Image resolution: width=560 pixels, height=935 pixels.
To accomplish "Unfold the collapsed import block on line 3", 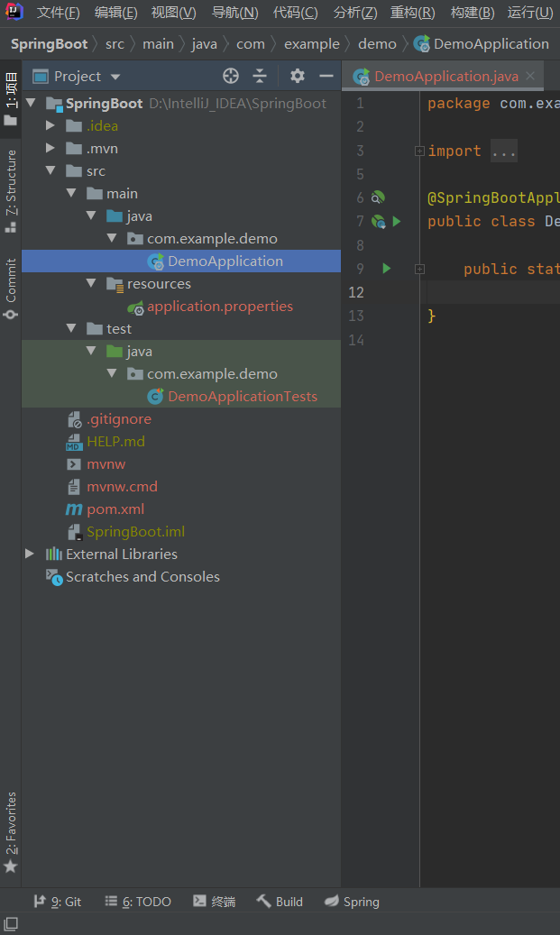I will pyautogui.click(x=419, y=151).
